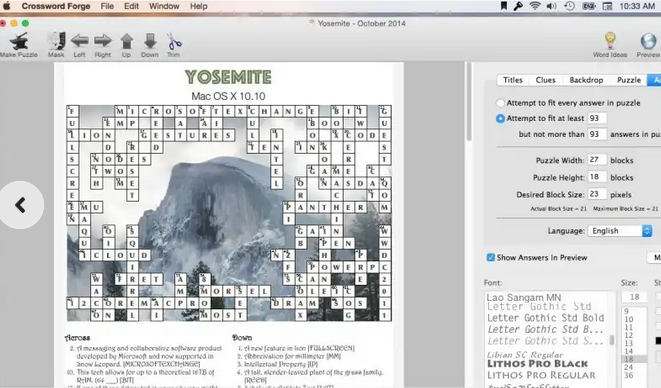Click the key icon in menu bar

coord(518,6)
